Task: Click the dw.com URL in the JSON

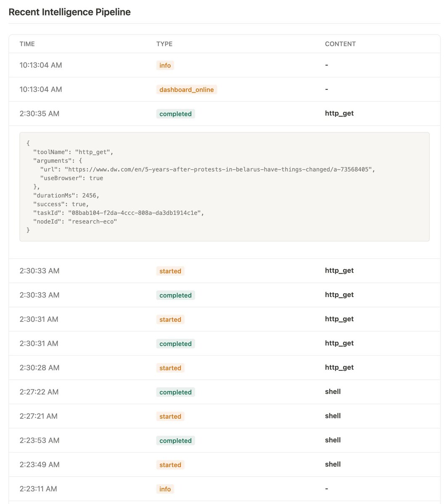Action: [x=219, y=169]
